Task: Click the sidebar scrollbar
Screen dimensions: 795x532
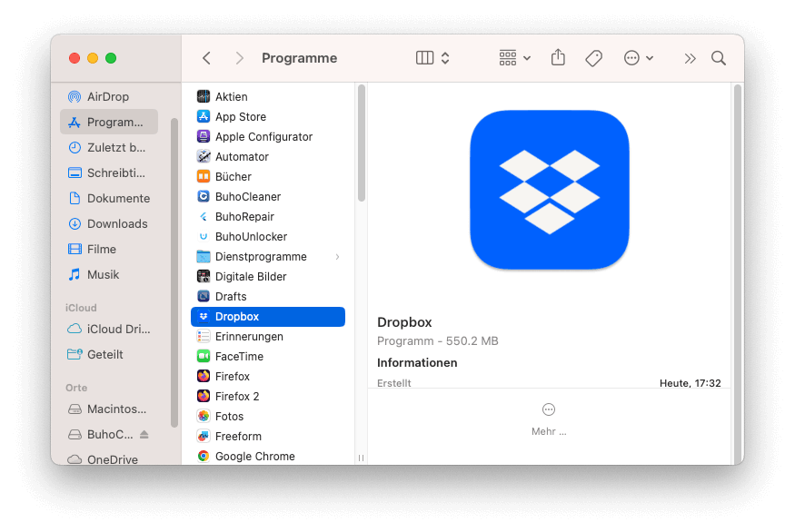Action: pos(174,272)
